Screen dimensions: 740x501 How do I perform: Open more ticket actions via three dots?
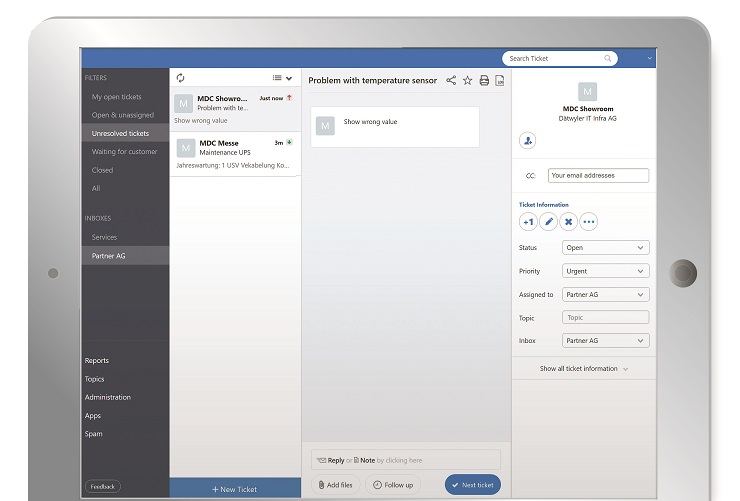pyautogui.click(x=588, y=221)
